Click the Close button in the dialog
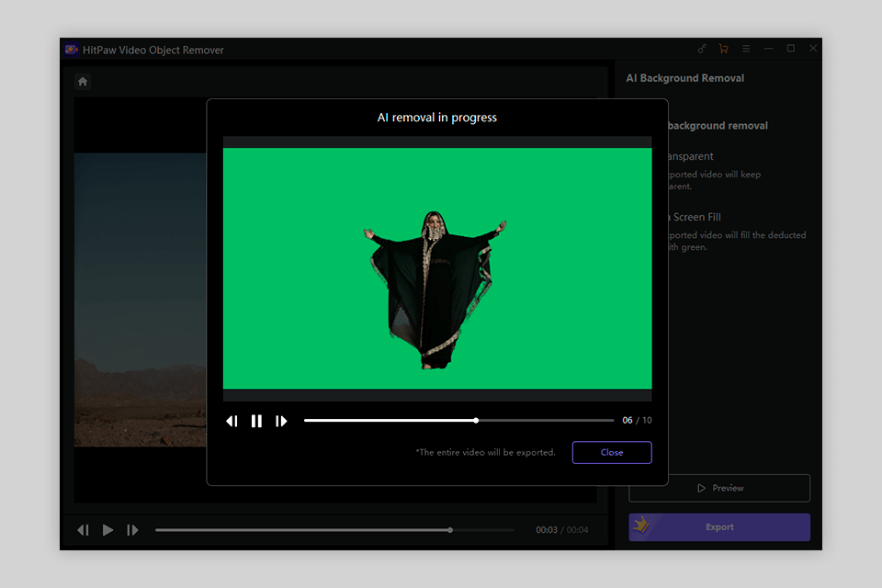This screenshot has height=588, width=882. click(x=612, y=452)
